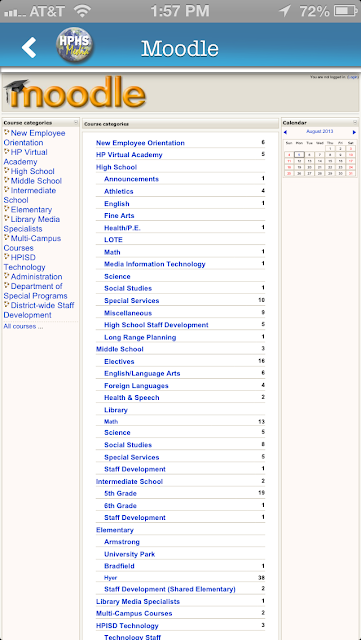This screenshot has height=640, width=361.
Task: Open the Health/P.E. subcategory
Action: 122,228
